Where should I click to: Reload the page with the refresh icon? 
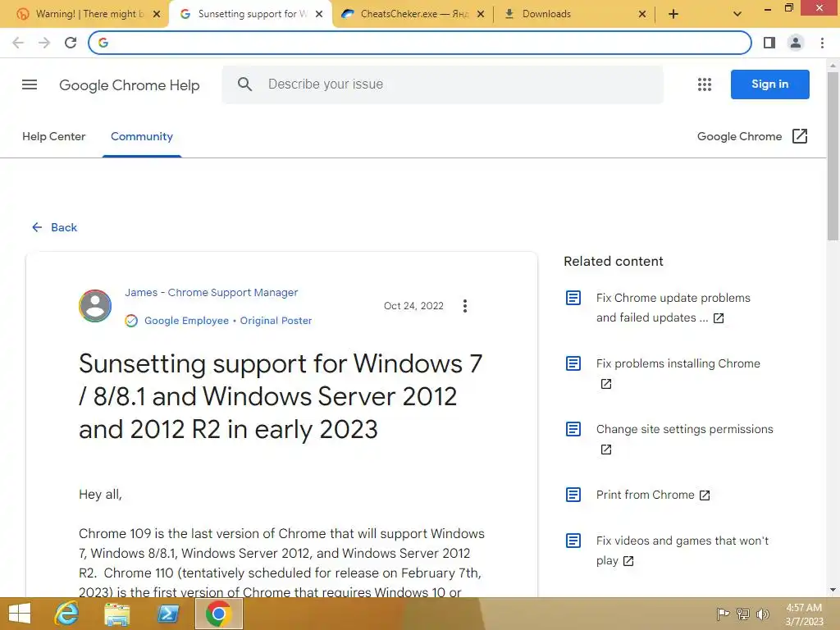[x=71, y=43]
